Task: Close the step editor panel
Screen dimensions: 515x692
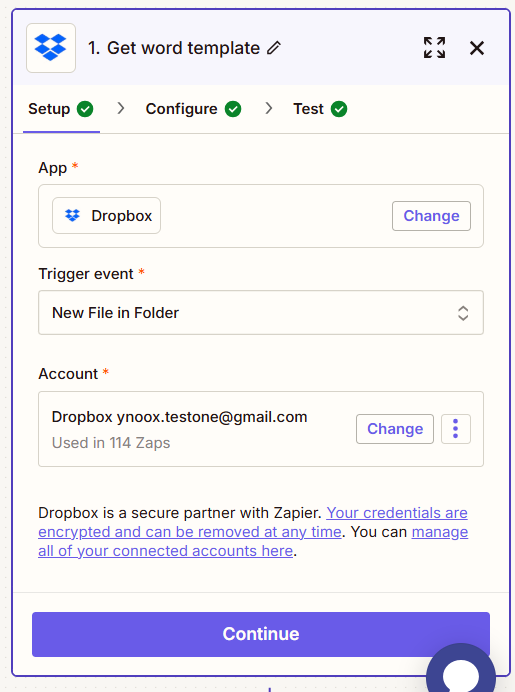Action: (x=477, y=48)
